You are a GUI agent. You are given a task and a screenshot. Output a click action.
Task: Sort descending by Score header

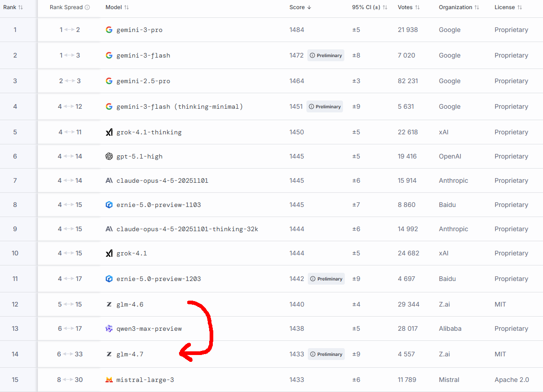point(300,7)
